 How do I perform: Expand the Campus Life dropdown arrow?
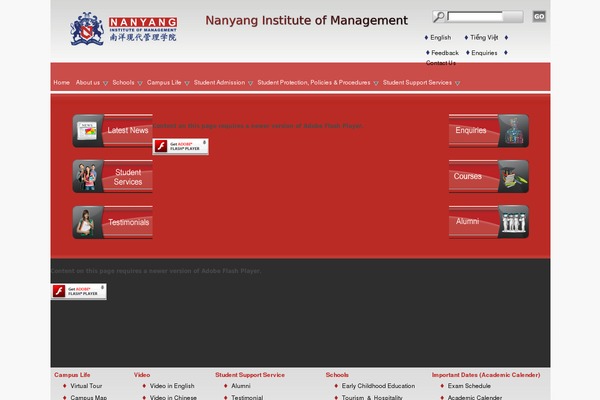[187, 83]
